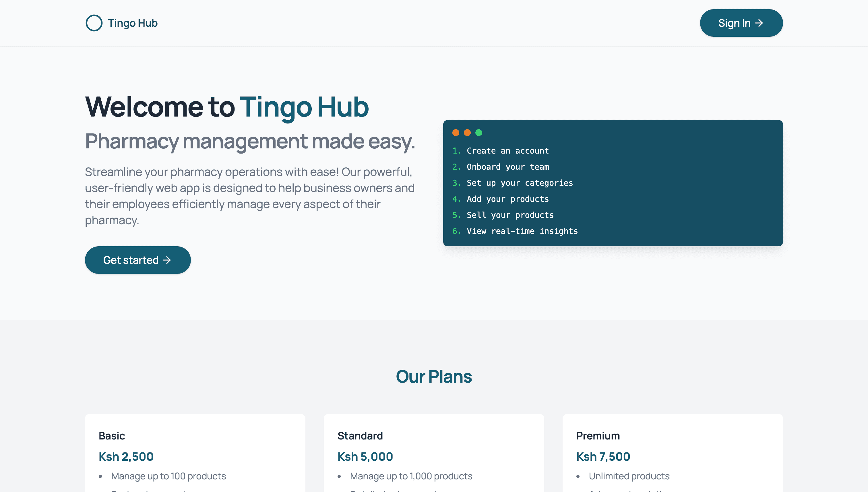
Task: Click the arrow icon in Sign In
Action: 759,23
